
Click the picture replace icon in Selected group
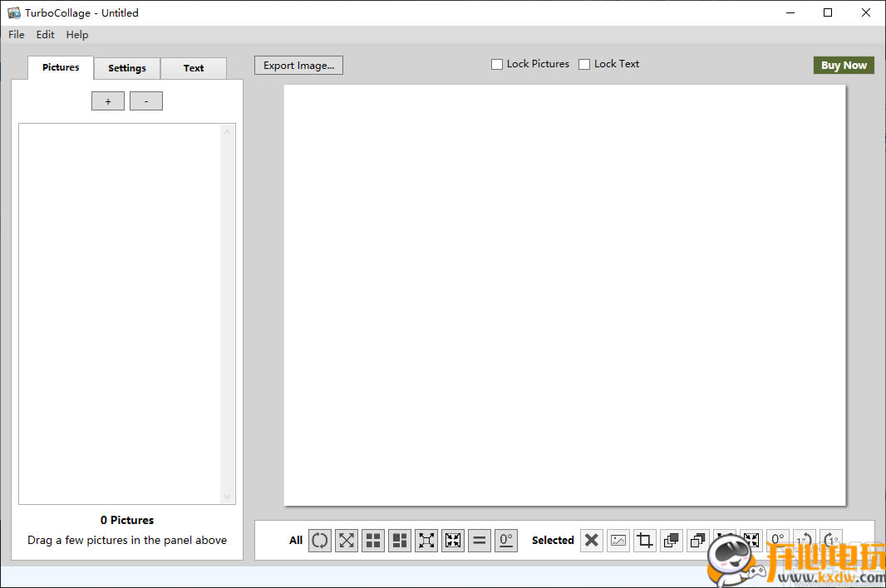click(x=618, y=541)
